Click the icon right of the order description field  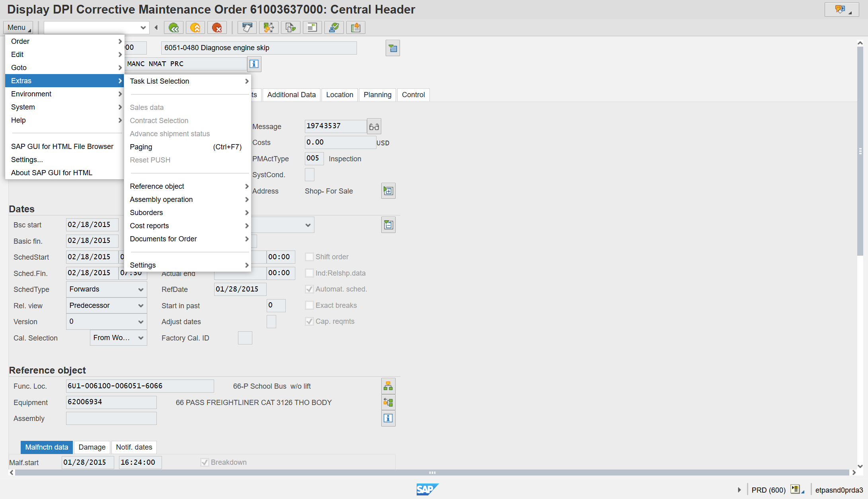pyautogui.click(x=393, y=48)
